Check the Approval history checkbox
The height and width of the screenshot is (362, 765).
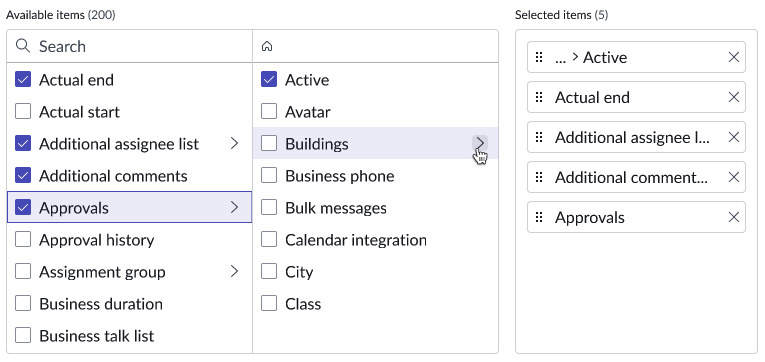point(23,240)
